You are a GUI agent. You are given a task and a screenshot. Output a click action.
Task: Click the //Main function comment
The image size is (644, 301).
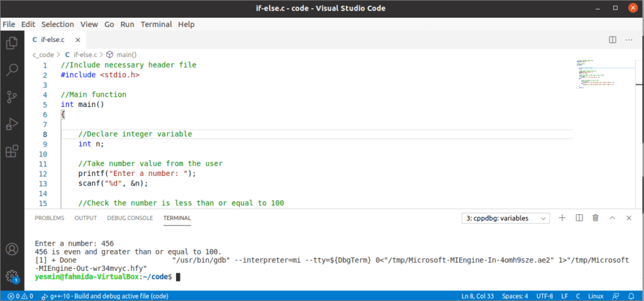click(x=93, y=94)
